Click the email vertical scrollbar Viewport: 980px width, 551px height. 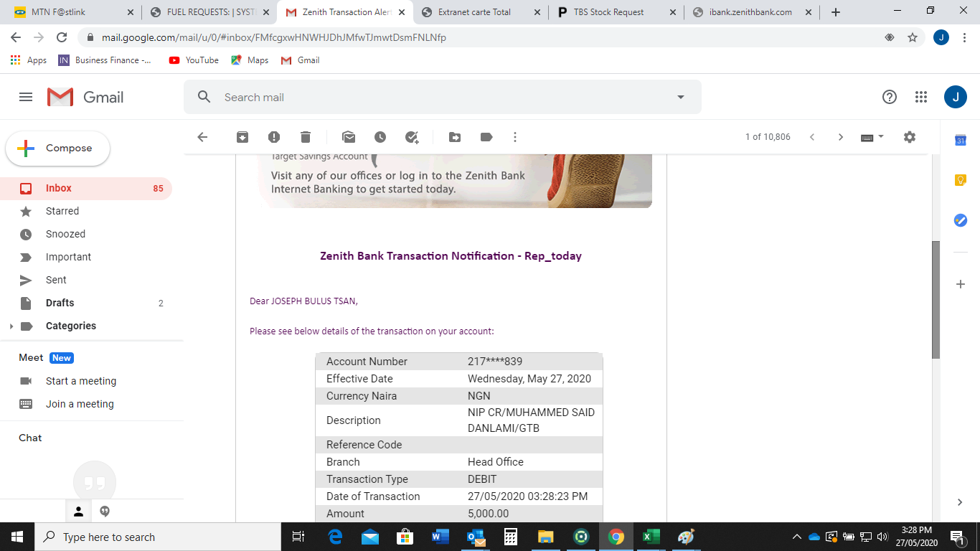(936, 300)
